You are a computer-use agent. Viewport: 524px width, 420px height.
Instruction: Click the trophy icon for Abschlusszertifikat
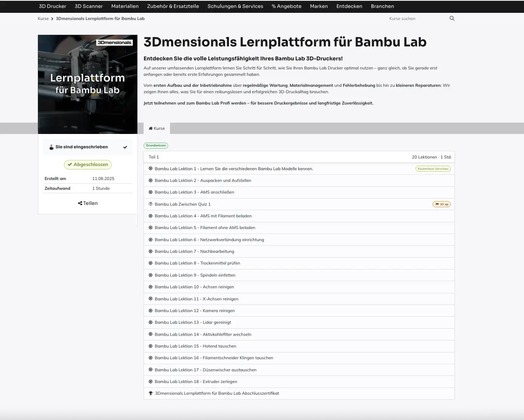[x=151, y=393]
